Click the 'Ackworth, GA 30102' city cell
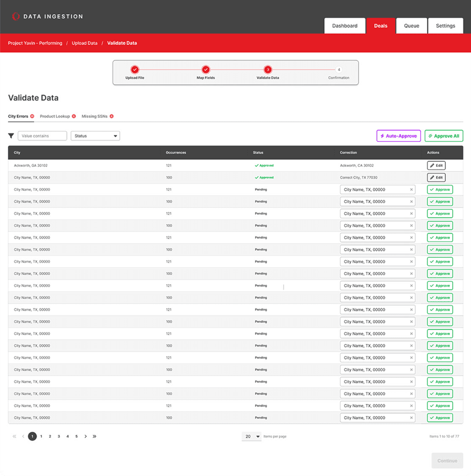Viewport: 471px width, 476px height. tap(30, 166)
